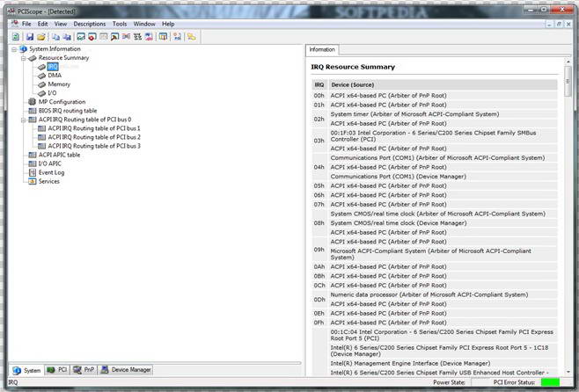This screenshot has width=579, height=392.
Task: Switch to the Device Manager bottom tab
Action: coord(126,370)
